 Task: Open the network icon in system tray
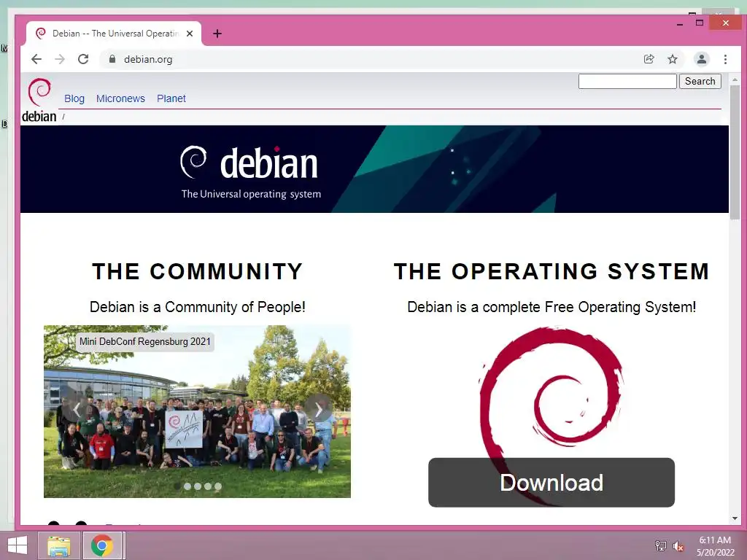pyautogui.click(x=660, y=546)
